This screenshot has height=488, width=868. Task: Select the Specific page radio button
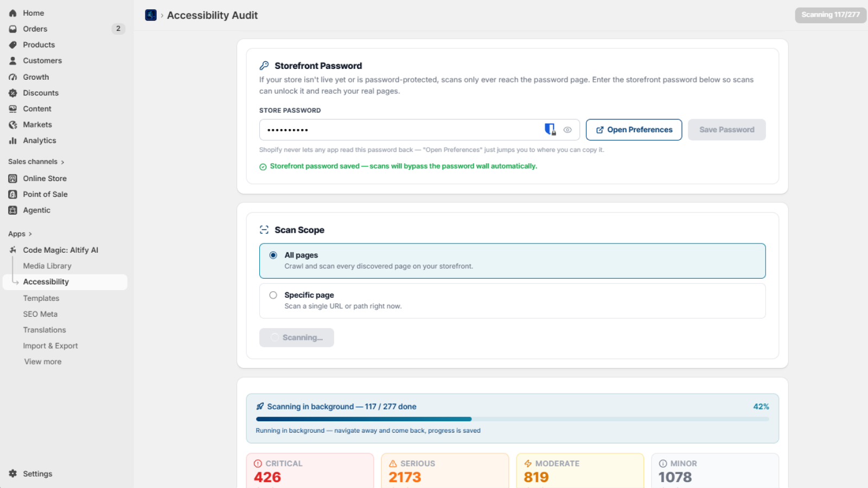point(273,295)
